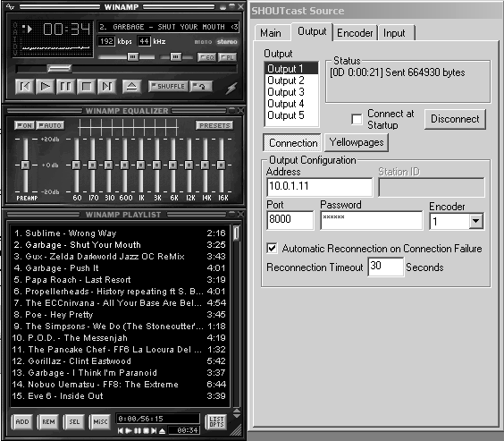Click the PREAMP slider handle
The image size is (504, 441).
[25, 165]
